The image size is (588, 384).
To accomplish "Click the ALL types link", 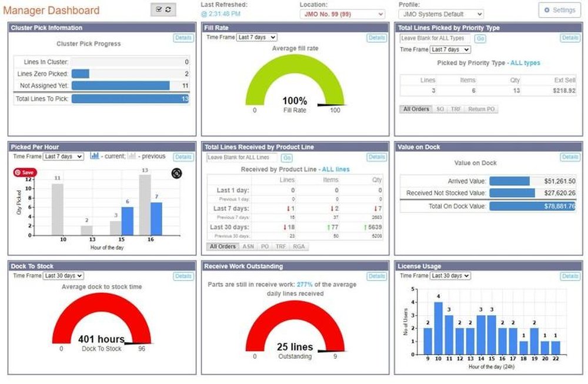I will click(x=525, y=63).
